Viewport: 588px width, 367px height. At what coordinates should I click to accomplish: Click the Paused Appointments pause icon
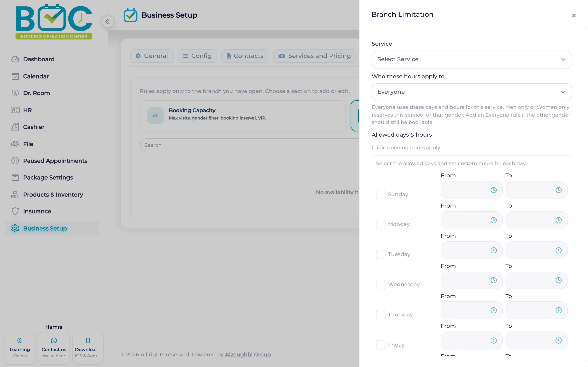15,161
